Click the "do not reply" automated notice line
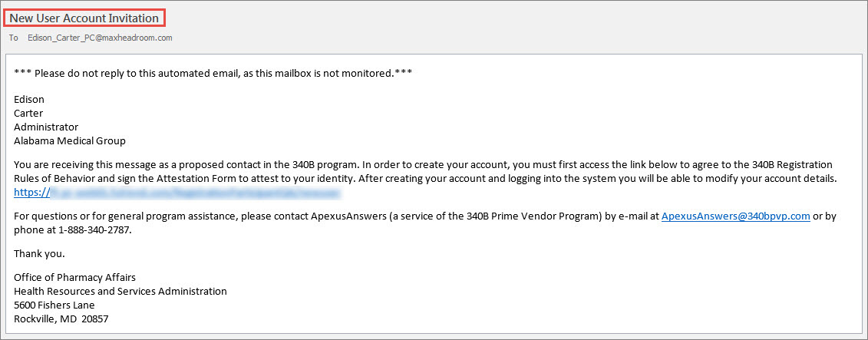This screenshot has width=868, height=340. pyautogui.click(x=213, y=73)
